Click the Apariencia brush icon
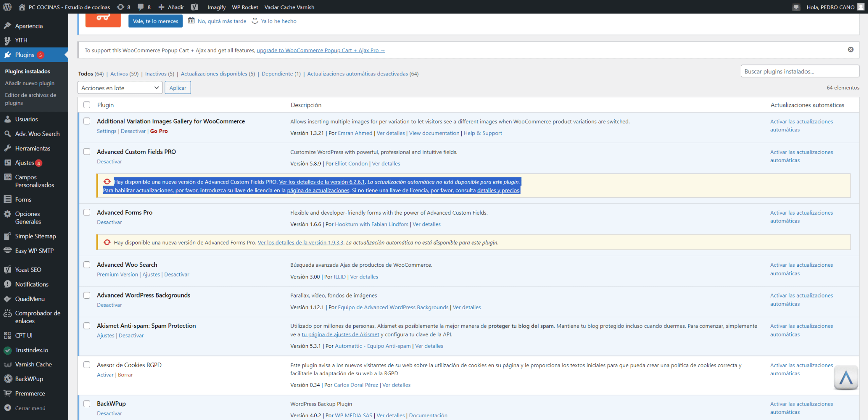 [x=7, y=26]
